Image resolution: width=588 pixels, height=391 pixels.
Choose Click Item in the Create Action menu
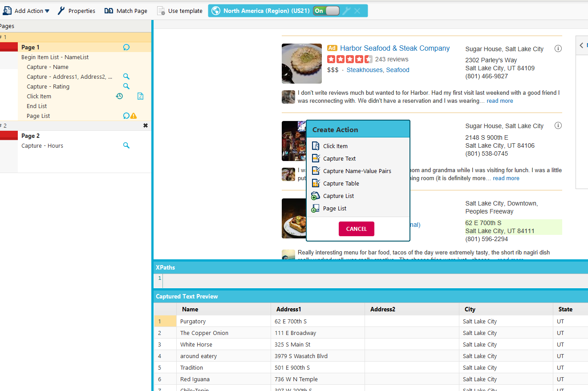click(x=358, y=146)
